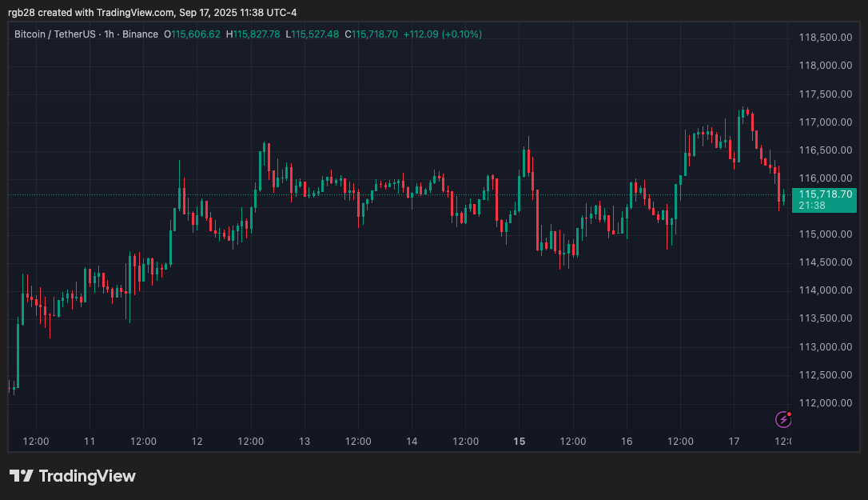
Task: Click the Binance exchange label
Action: [141, 34]
